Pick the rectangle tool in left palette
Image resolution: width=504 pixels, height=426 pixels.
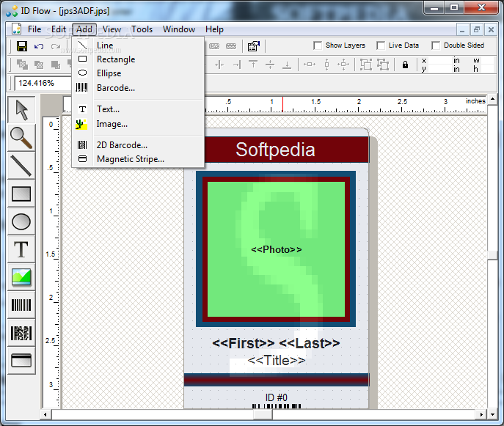tap(21, 194)
